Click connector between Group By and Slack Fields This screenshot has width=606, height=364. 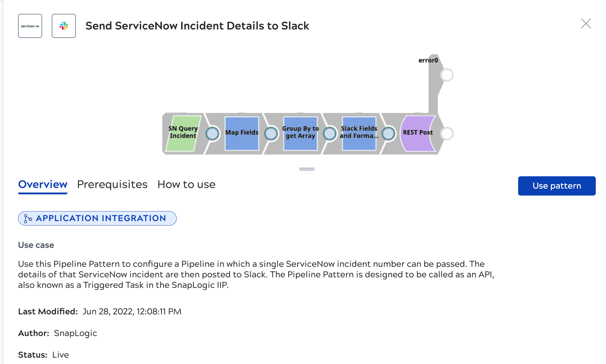click(x=330, y=134)
